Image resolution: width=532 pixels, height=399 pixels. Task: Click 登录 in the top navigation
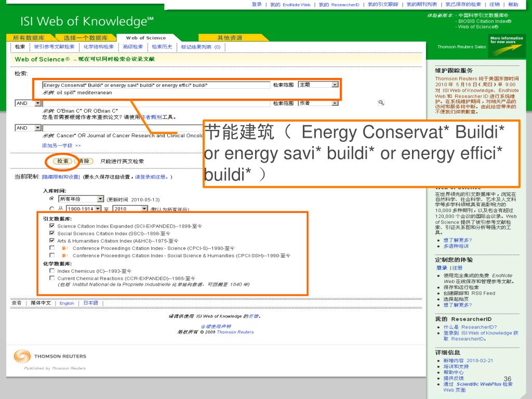[x=257, y=4]
